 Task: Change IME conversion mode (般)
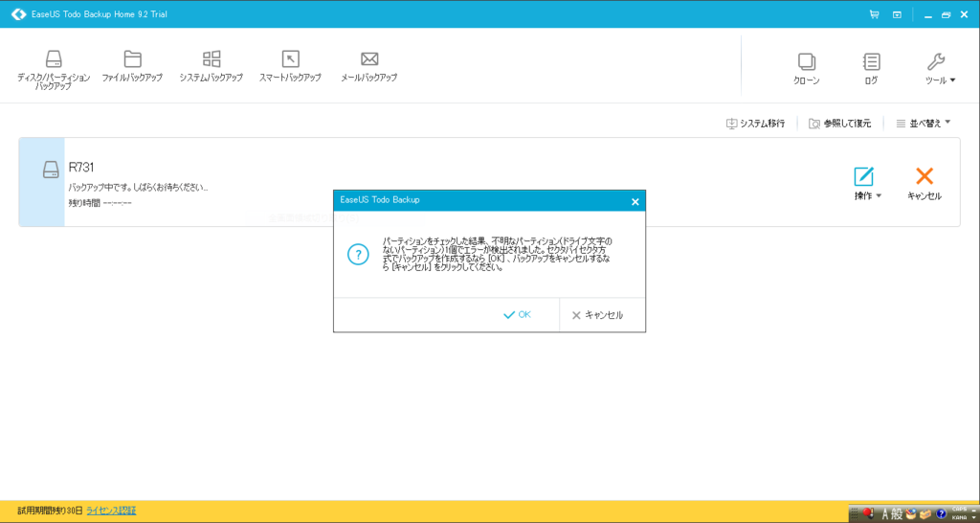click(896, 514)
